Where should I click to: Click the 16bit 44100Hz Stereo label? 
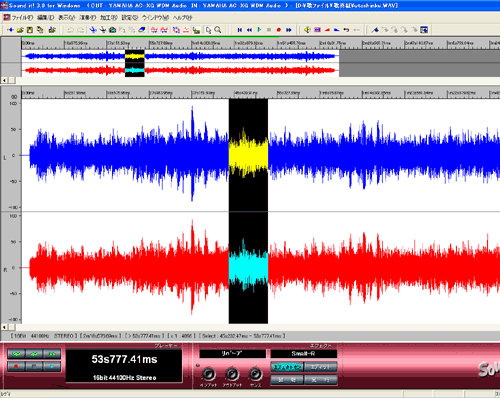[124, 378]
